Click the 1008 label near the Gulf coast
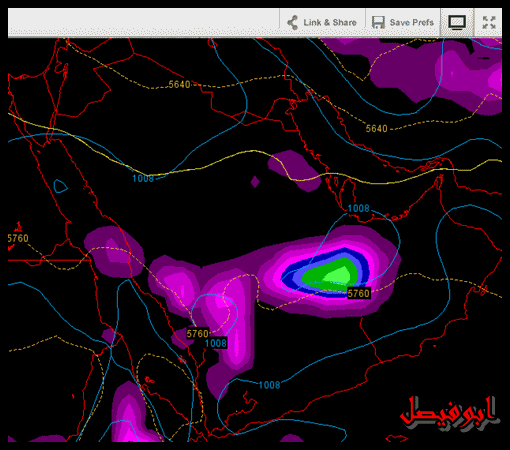This screenshot has height=450, width=510. [x=358, y=209]
